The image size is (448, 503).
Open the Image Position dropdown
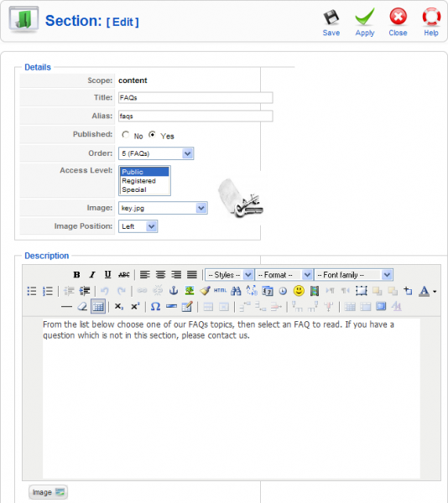[x=138, y=226]
